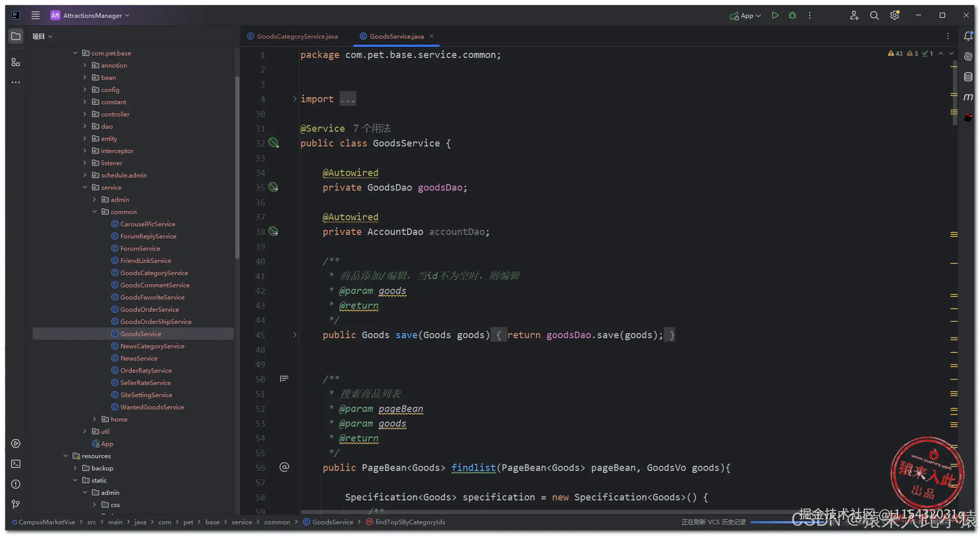Select the NewsCategoryService class
Screen dimensions: 980x536
152,346
